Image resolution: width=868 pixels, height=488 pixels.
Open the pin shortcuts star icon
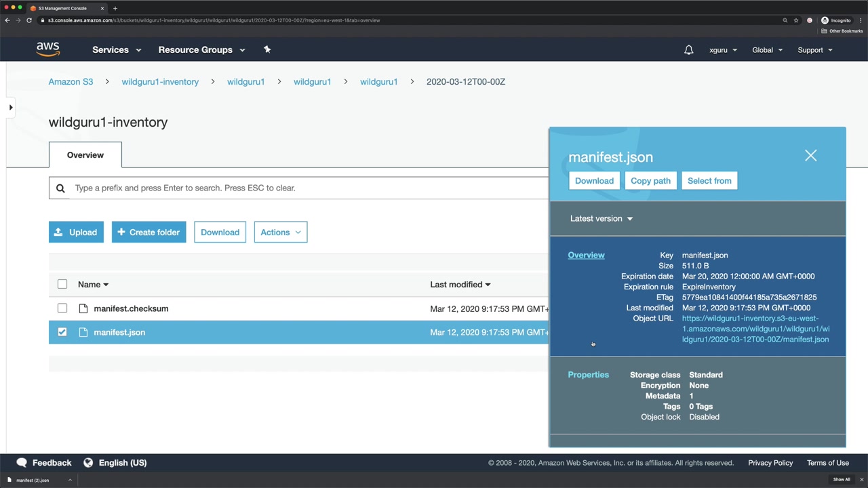pyautogui.click(x=267, y=49)
